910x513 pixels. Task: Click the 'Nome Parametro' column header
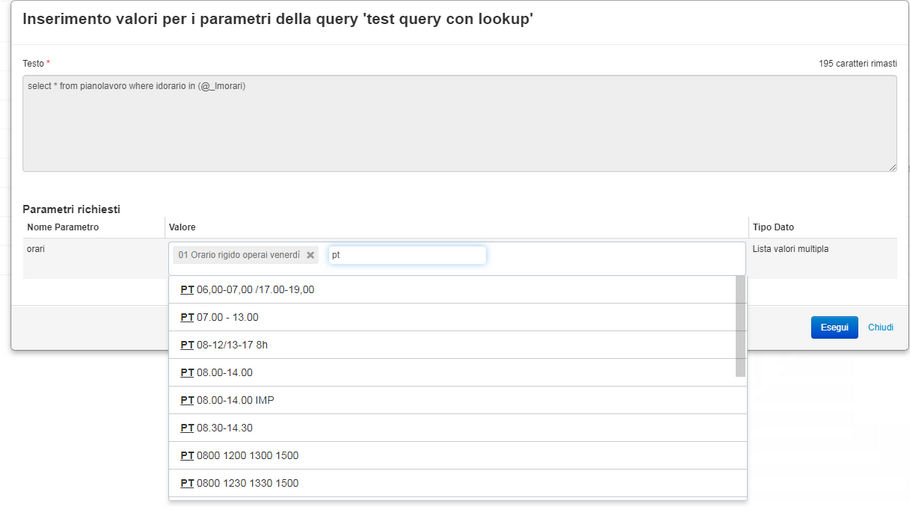tap(63, 228)
